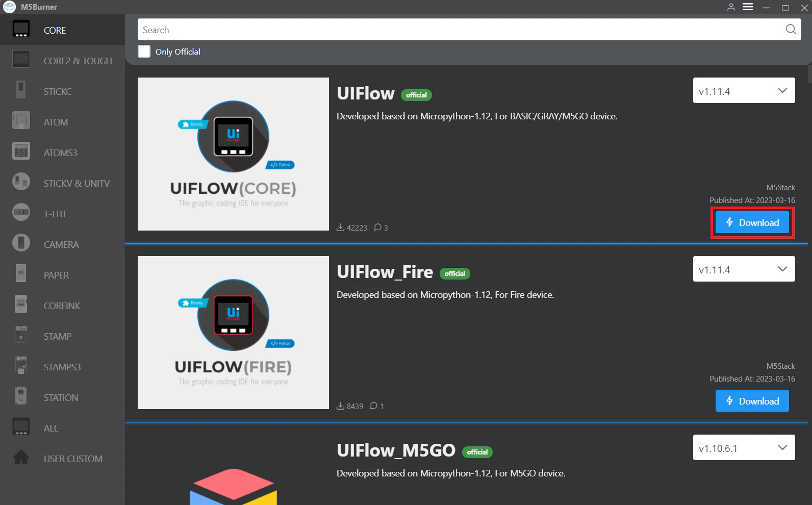Open the user account icon
812x505 pixels.
pyautogui.click(x=731, y=7)
